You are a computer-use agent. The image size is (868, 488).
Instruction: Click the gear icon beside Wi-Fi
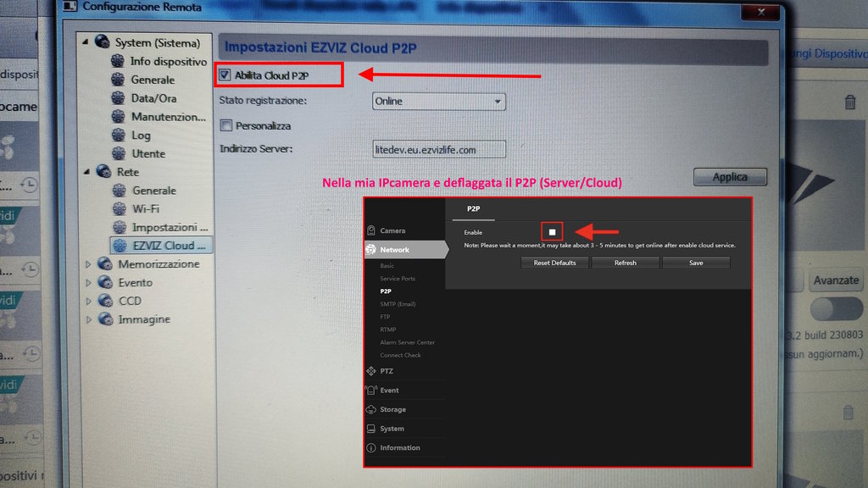pos(120,208)
